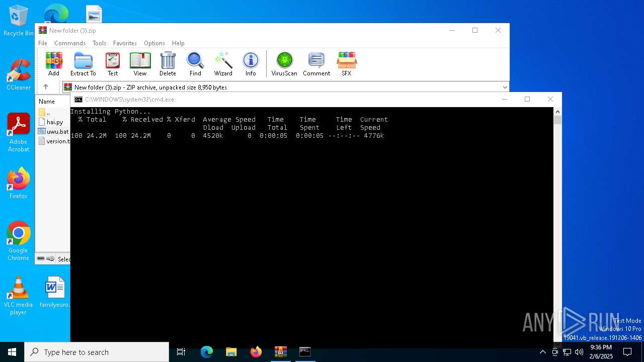Viewport: 644px width, 362px height.
Task: Open the Options menu
Action: (x=154, y=43)
